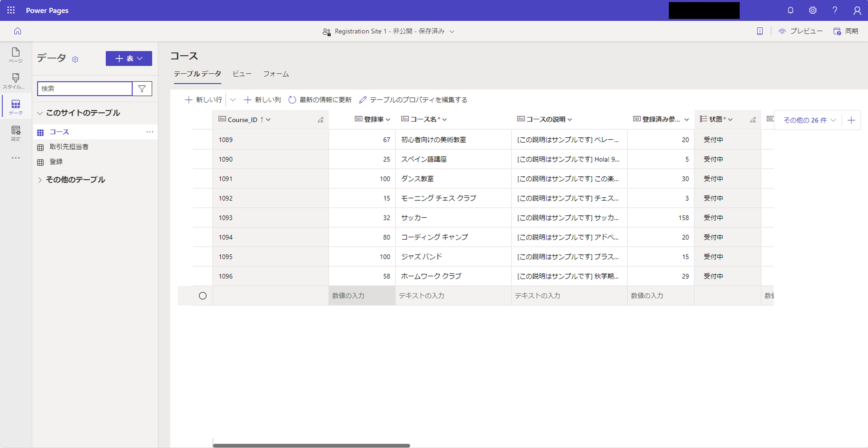The height and width of the screenshot is (448, 868).
Task: Open コース名 column header menu
Action: point(444,120)
